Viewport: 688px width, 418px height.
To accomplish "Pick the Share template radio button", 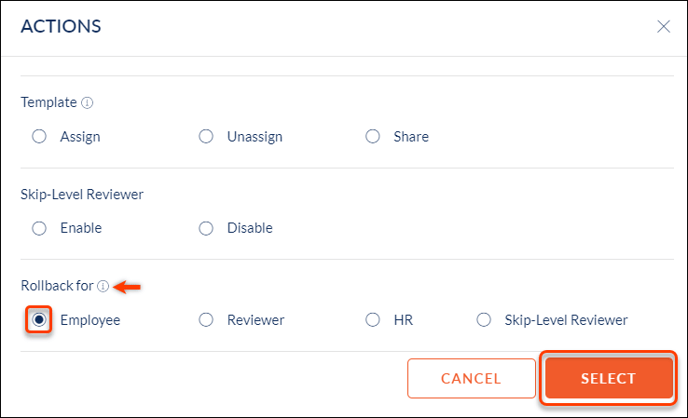I will [x=373, y=136].
